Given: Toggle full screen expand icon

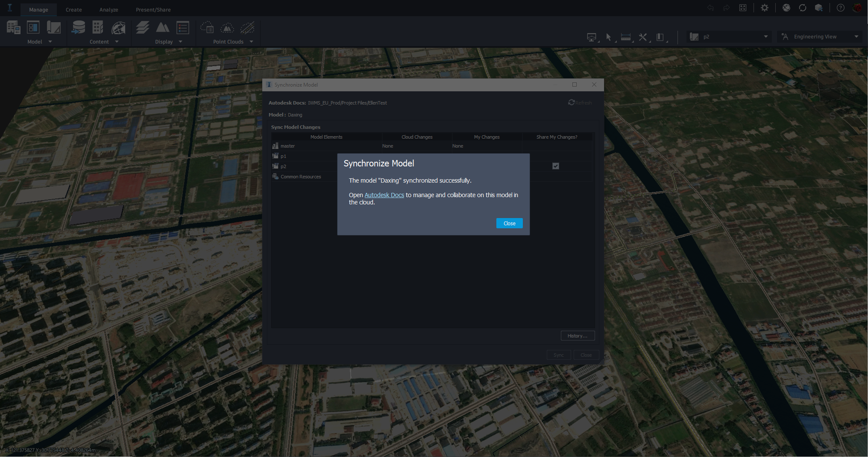Looking at the screenshot, I should [743, 8].
